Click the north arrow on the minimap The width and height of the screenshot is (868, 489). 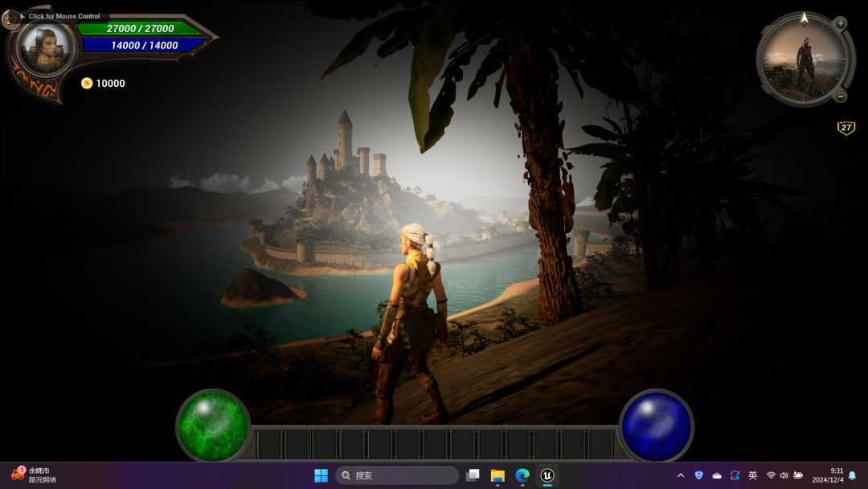click(805, 18)
